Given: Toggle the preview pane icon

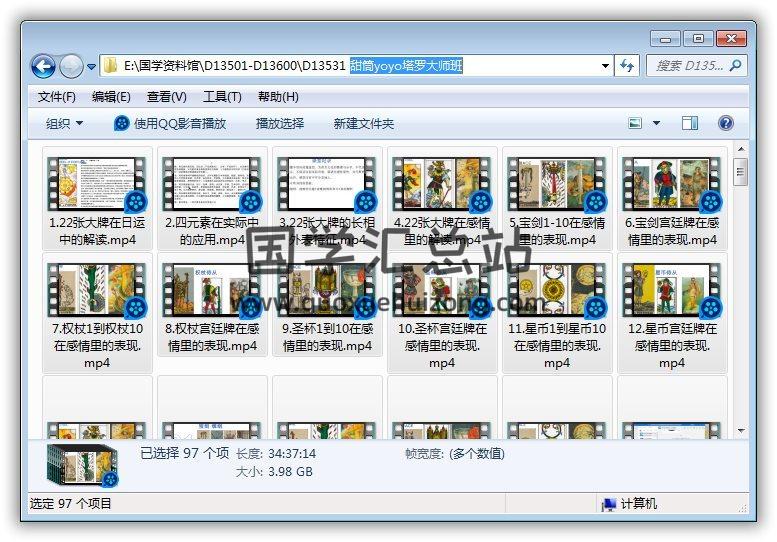Looking at the screenshot, I should tap(689, 123).
